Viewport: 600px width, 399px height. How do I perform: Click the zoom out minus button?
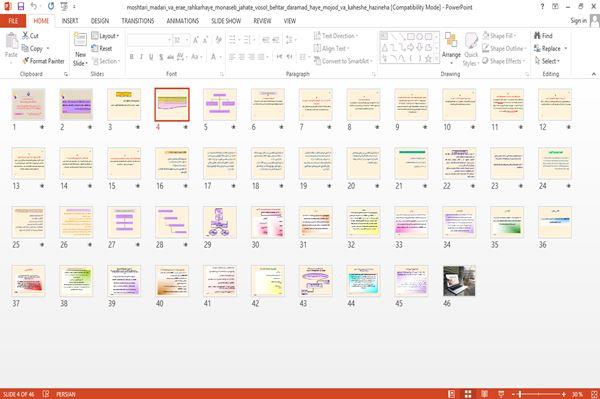[514, 394]
